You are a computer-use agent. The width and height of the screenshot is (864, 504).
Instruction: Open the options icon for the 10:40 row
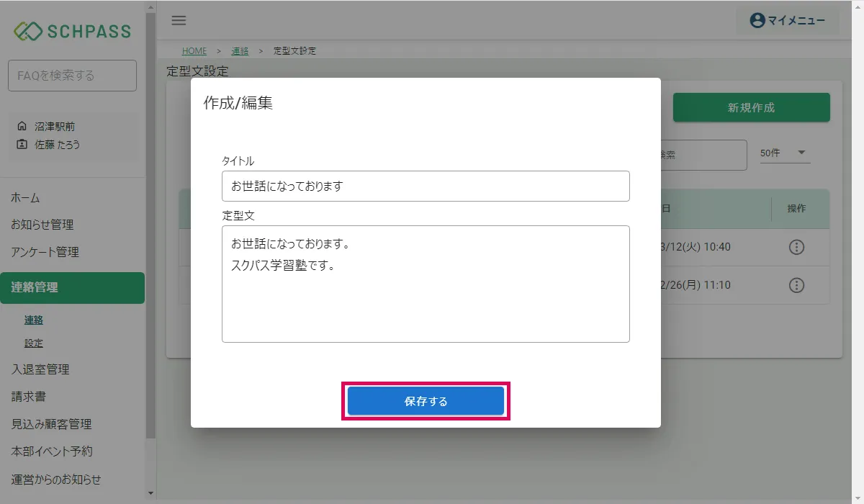[x=796, y=247]
